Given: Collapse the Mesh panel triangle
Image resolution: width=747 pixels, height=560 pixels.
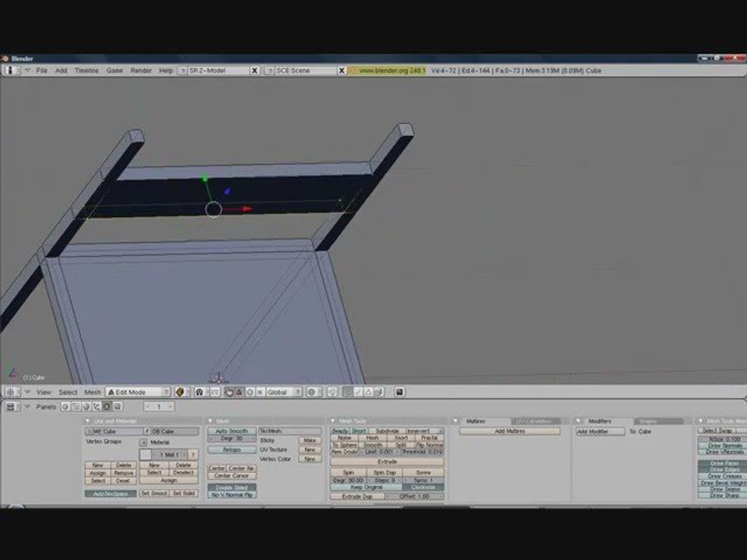Looking at the screenshot, I should [210, 421].
